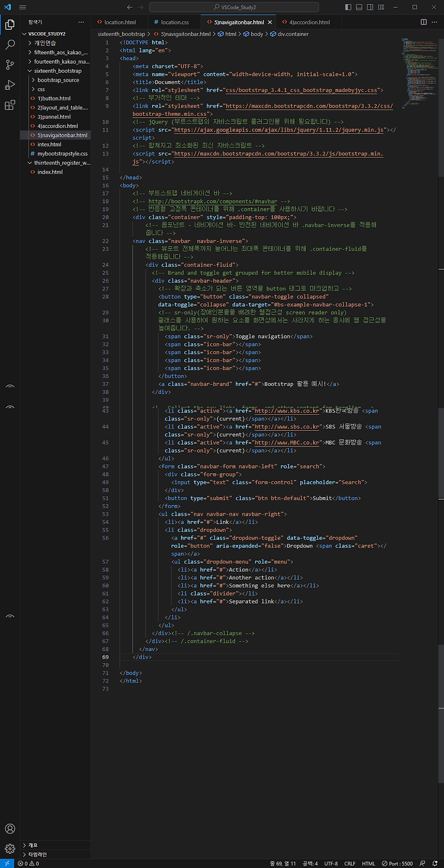Select the Search icon in the activity bar
This screenshot has width=444, height=868.
9,46
